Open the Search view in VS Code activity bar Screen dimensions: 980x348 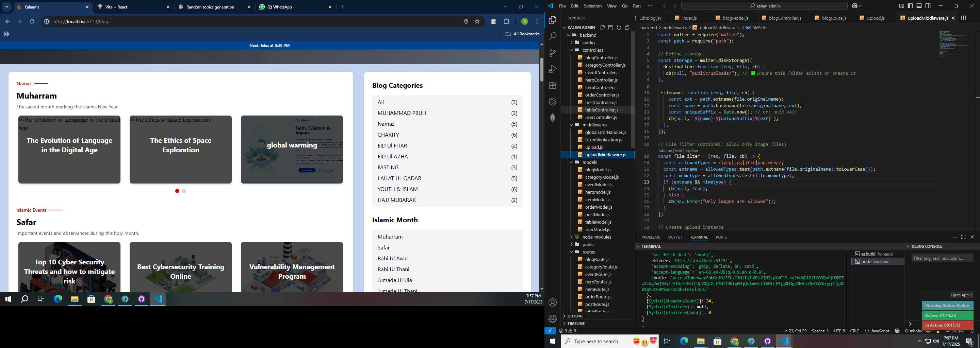click(552, 36)
